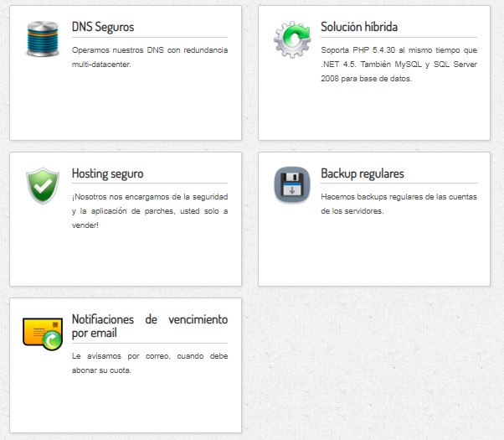Click empty space in Solución híbrida card
This screenshot has width=504, height=440.
[374, 113]
